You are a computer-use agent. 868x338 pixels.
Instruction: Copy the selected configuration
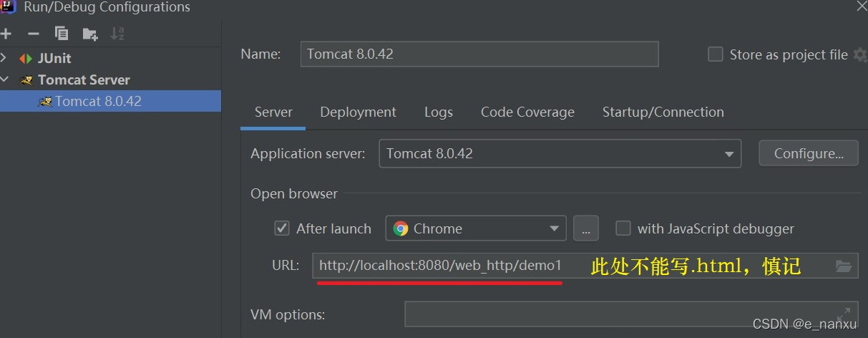[x=62, y=34]
